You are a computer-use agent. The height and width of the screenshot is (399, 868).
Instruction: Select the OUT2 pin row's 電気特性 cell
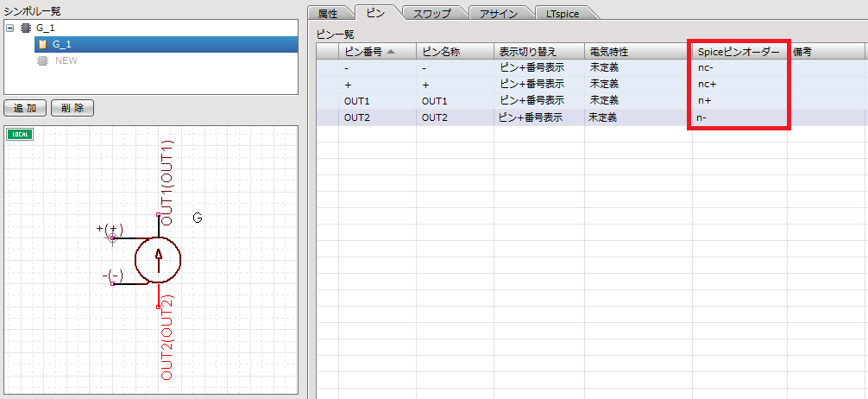637,117
